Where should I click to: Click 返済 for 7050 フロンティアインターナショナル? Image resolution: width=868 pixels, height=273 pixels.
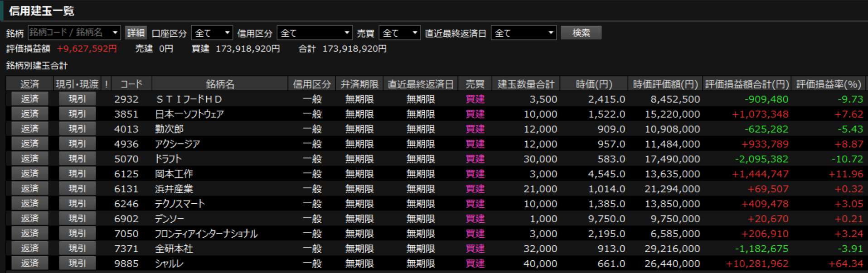tap(30, 233)
